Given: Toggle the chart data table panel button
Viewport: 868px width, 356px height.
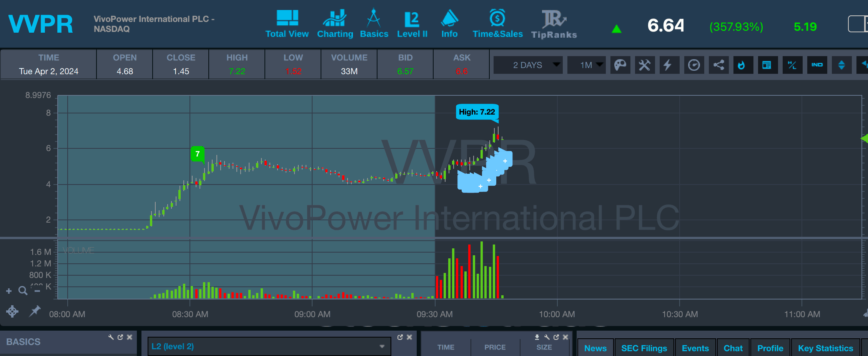Looking at the screenshot, I should coord(768,65).
